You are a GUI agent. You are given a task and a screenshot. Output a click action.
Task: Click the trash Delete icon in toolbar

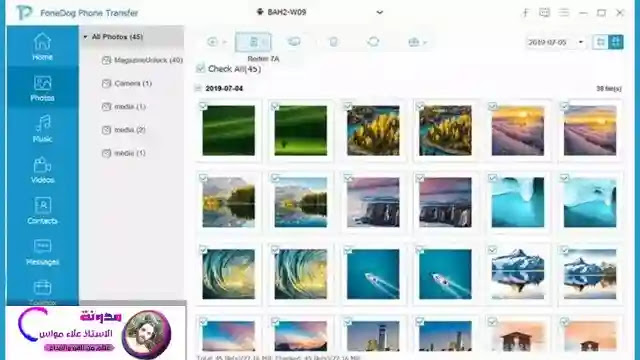click(333, 42)
